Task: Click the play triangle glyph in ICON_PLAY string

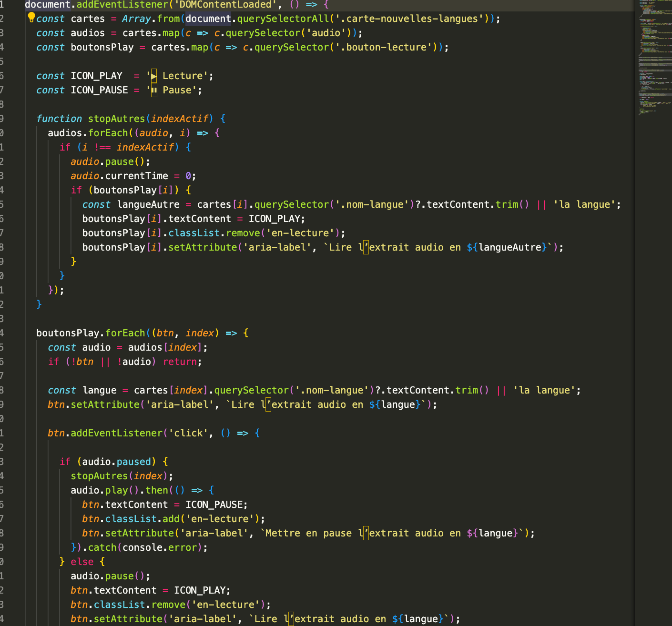Action: point(153,75)
